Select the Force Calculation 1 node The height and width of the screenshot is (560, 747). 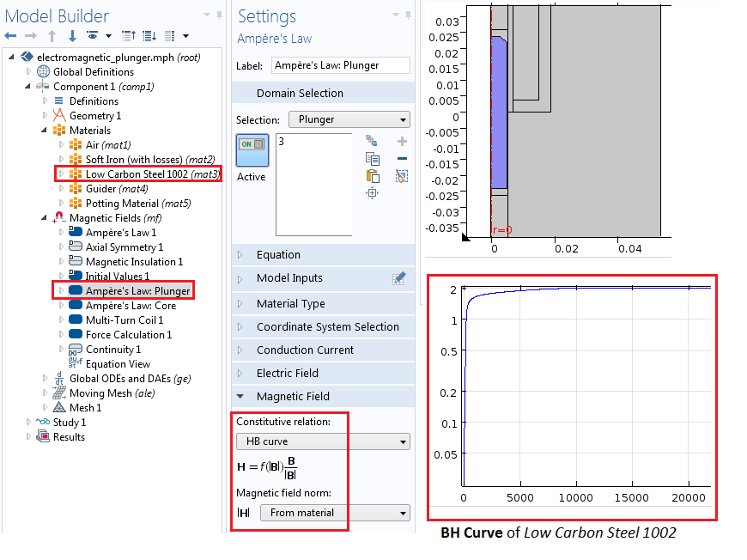128,335
